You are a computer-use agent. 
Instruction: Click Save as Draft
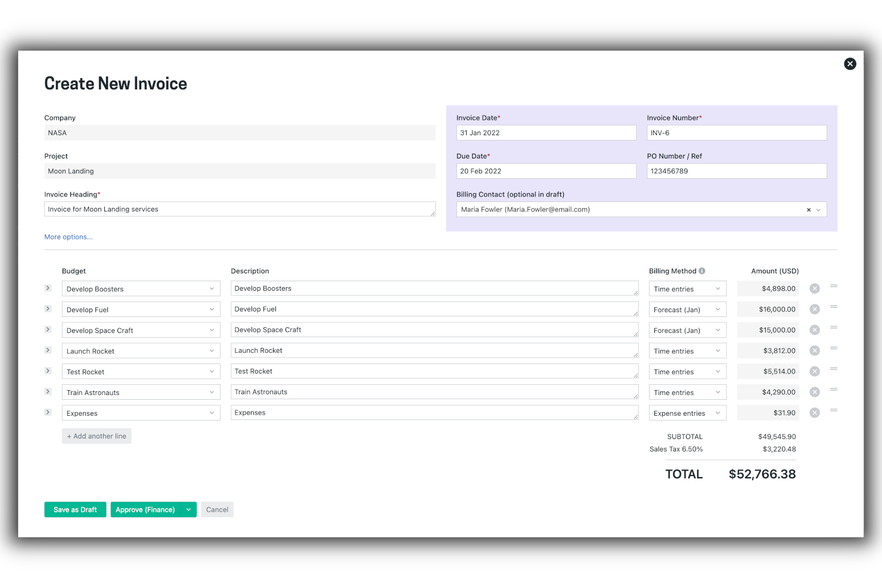pos(75,510)
